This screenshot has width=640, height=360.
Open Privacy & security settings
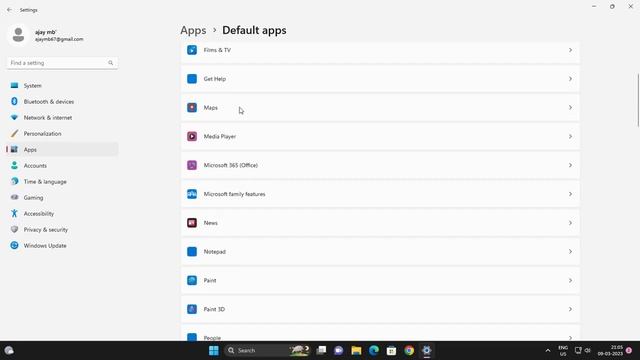(62, 229)
